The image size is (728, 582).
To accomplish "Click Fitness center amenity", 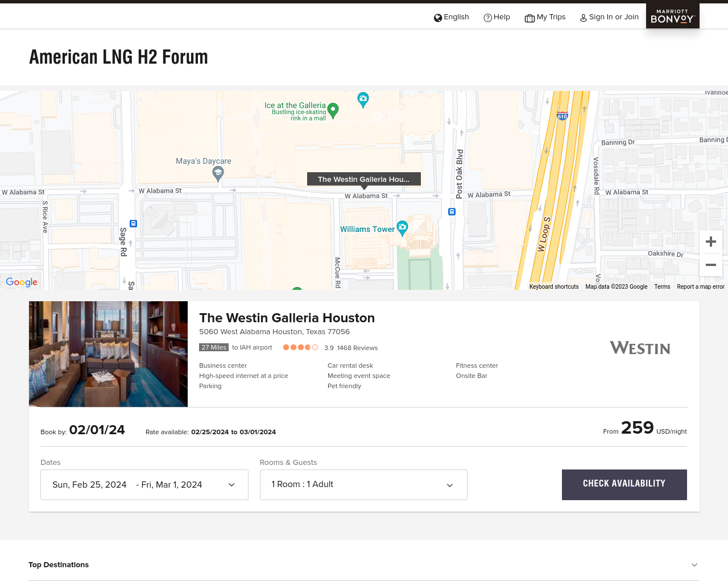I will pyautogui.click(x=477, y=365).
